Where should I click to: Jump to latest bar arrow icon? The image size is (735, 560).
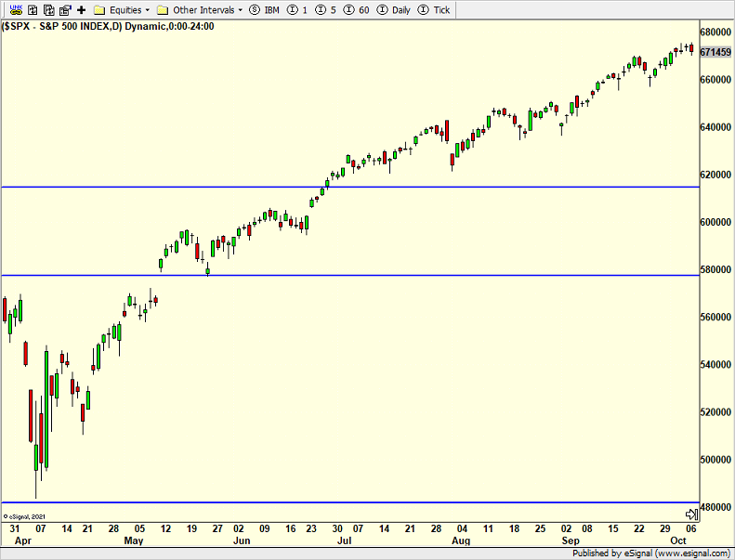click(691, 514)
